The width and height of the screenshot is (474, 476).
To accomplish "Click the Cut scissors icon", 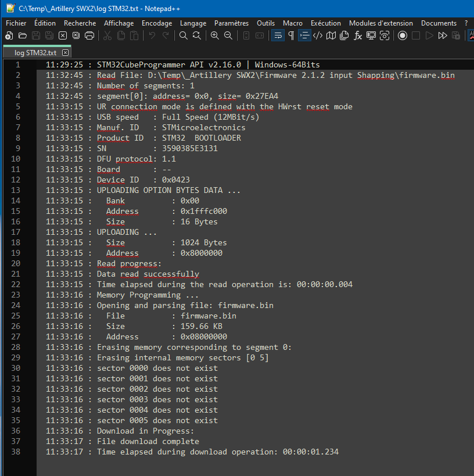I will (107, 35).
